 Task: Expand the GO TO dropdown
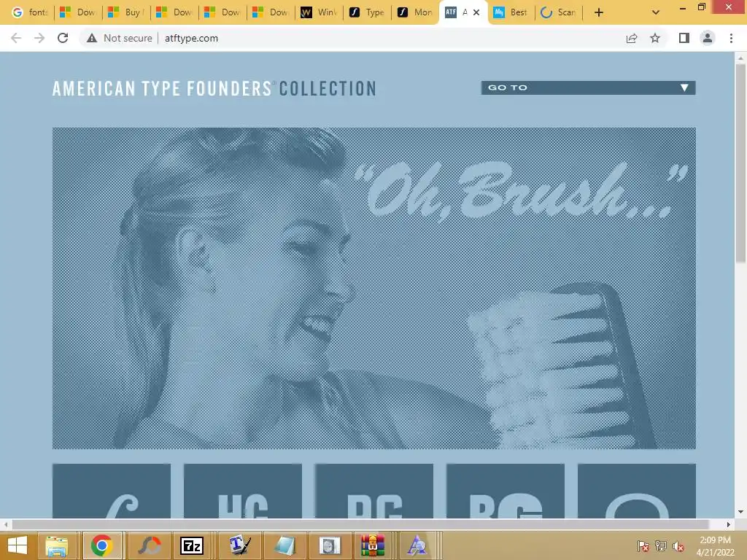[589, 87]
